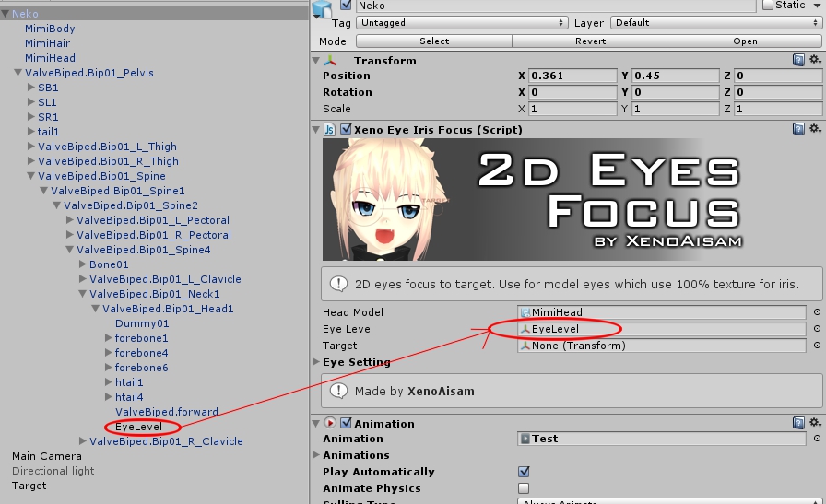Uncheck Play Automatically checkbox
This screenshot has width=826, height=504.
[x=524, y=472]
